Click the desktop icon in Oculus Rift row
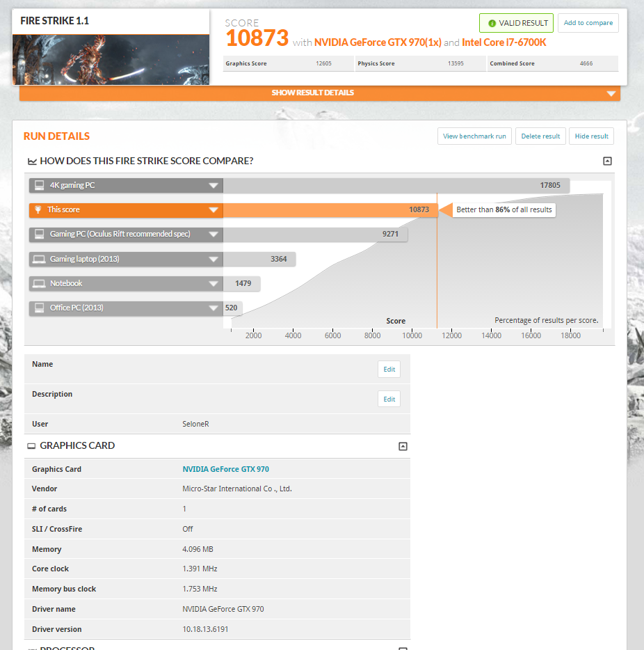644x650 pixels. pos(40,235)
